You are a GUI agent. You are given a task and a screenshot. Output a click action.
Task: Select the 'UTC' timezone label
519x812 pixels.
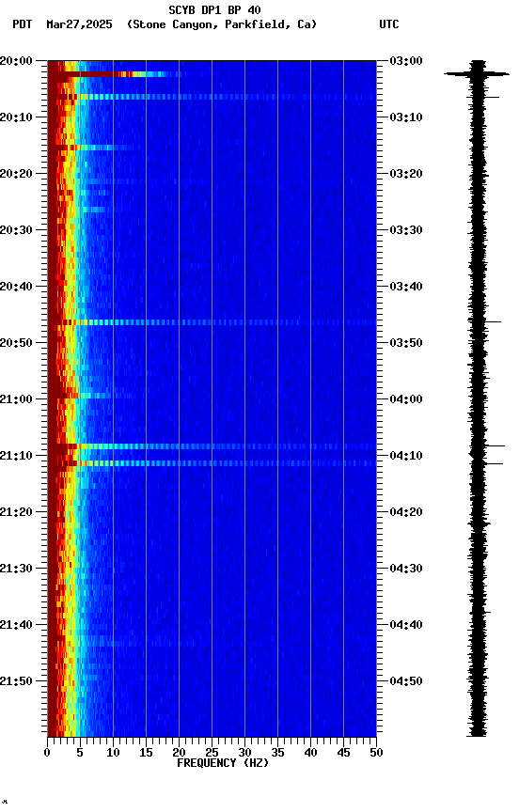click(x=389, y=24)
